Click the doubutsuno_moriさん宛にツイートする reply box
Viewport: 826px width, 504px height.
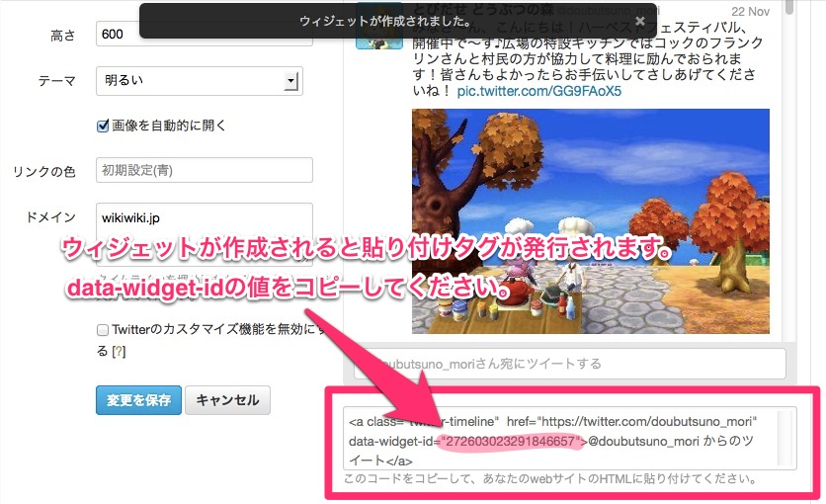tap(569, 364)
